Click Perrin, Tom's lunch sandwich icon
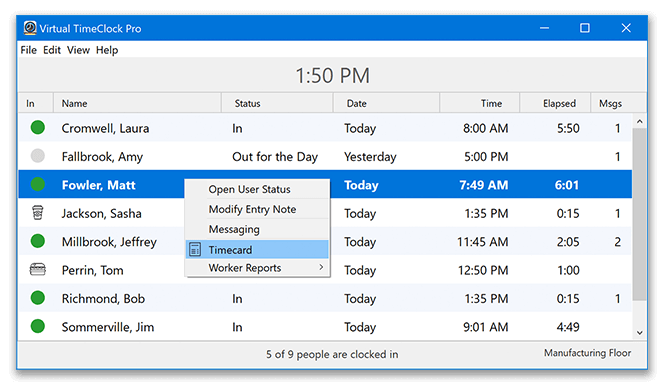The width and height of the screenshot is (665, 382). point(38,269)
